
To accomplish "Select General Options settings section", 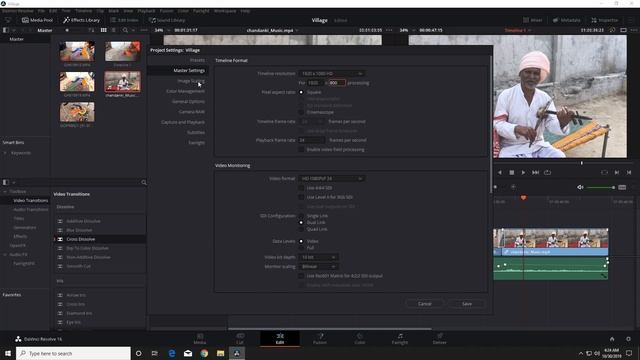I will tap(188, 102).
